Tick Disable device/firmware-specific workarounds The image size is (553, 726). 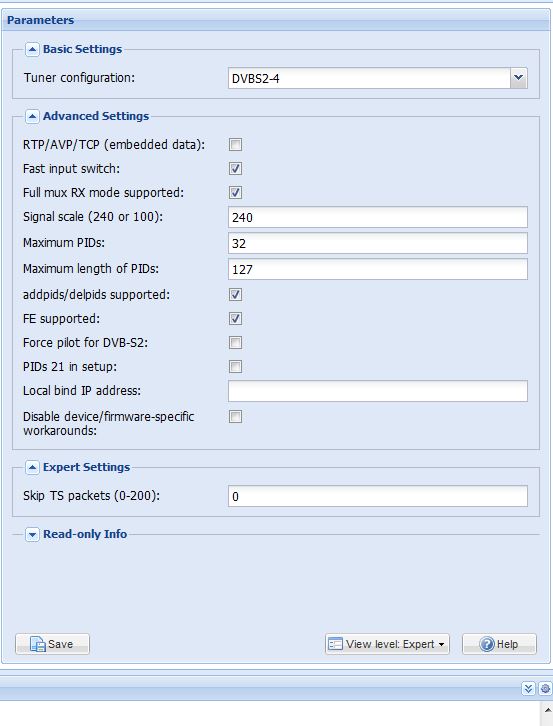click(x=235, y=417)
